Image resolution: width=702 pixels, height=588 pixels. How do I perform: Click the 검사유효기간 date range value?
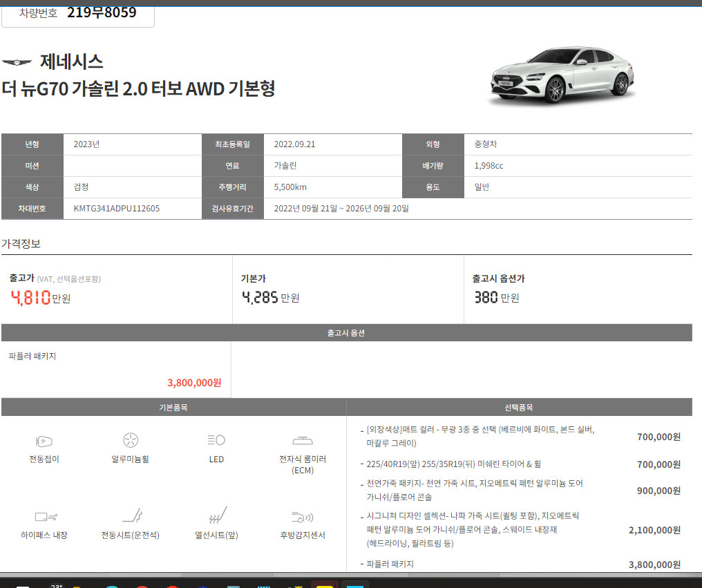(x=341, y=209)
